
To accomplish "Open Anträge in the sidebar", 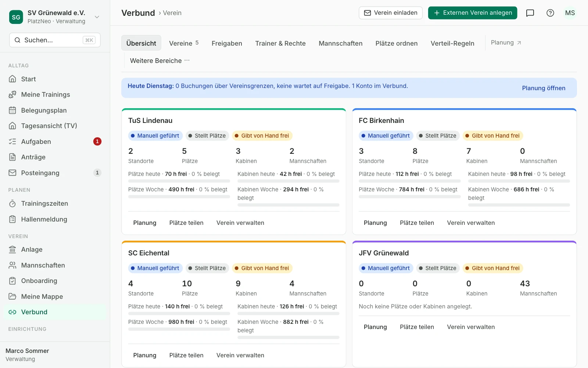I will tap(55, 157).
